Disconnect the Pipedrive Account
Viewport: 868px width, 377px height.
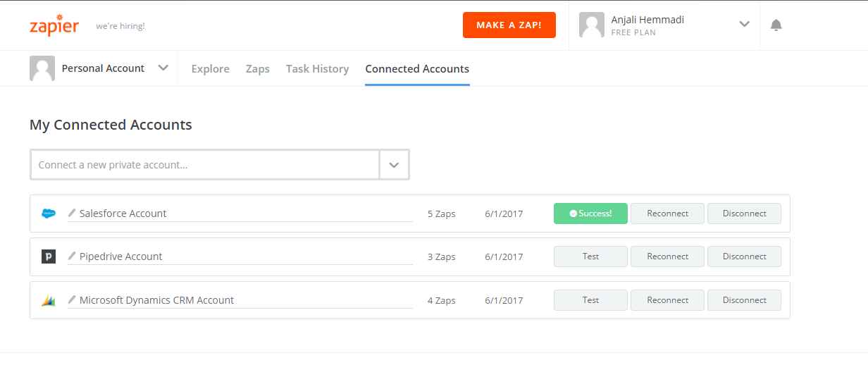pyautogui.click(x=744, y=257)
